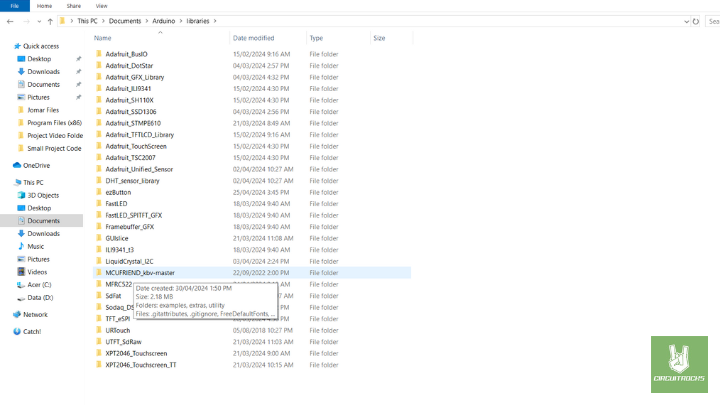720x405 pixels.
Task: Select the Adafruit_TFTLCD_Library folder
Action: [140, 135]
